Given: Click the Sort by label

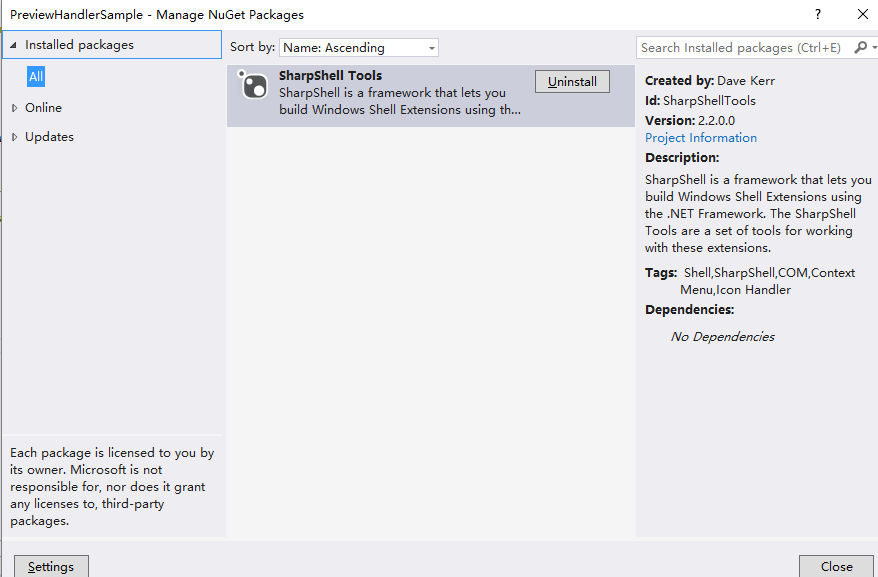Looking at the screenshot, I should click(x=252, y=47).
